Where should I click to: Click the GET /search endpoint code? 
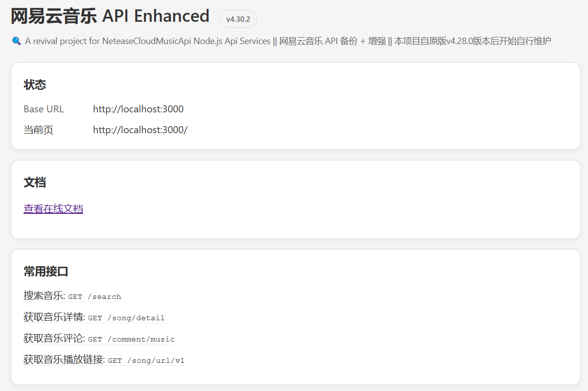coord(95,296)
